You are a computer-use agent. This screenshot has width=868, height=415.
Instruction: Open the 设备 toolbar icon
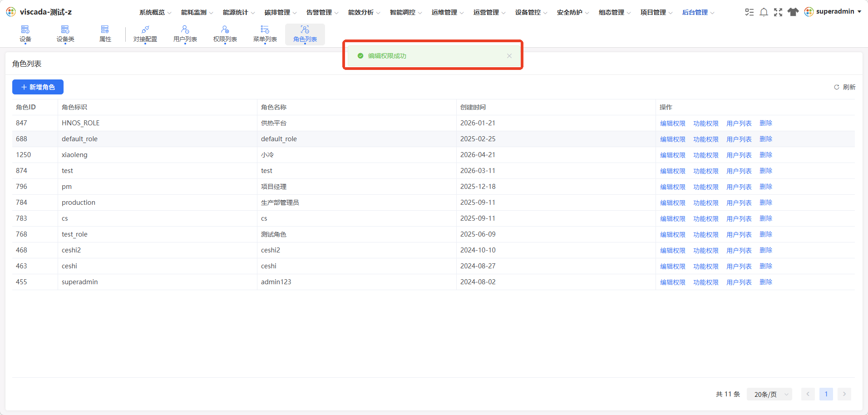(25, 34)
